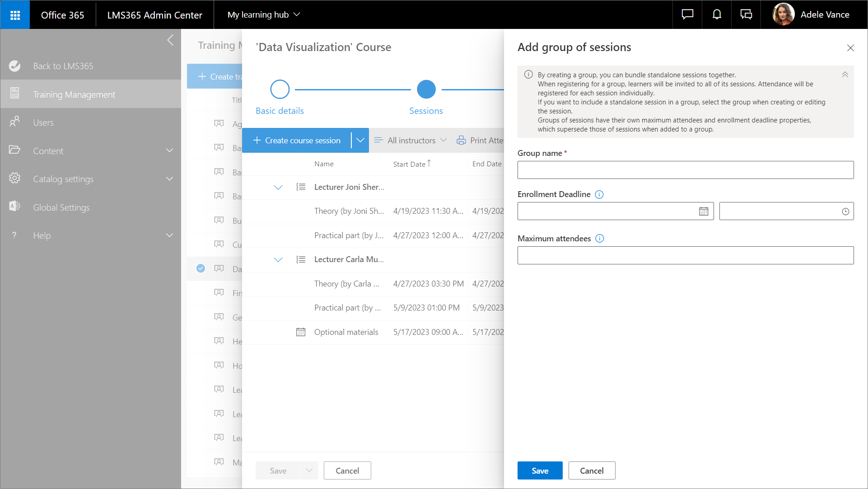This screenshot has width=868, height=489.
Task: Select the Basic details step circle
Action: pos(280,89)
